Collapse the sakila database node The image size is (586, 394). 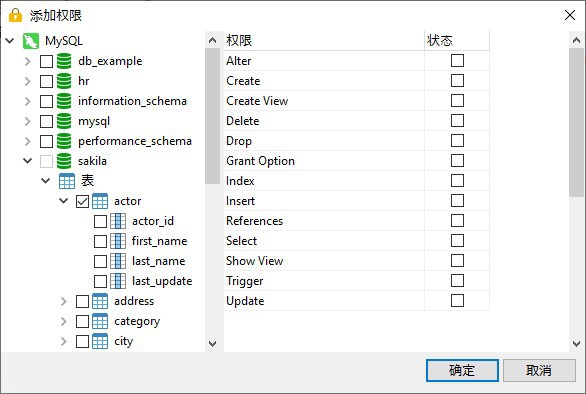click(x=28, y=161)
